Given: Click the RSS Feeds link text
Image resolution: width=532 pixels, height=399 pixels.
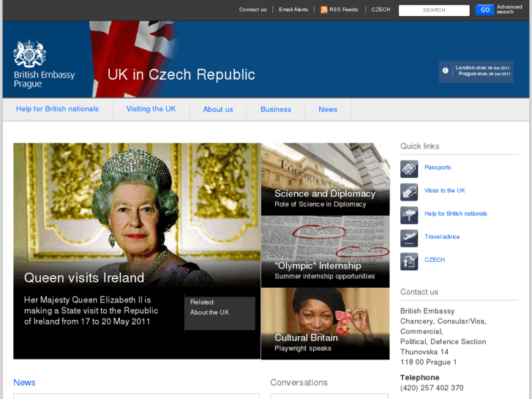Looking at the screenshot, I should point(344,10).
